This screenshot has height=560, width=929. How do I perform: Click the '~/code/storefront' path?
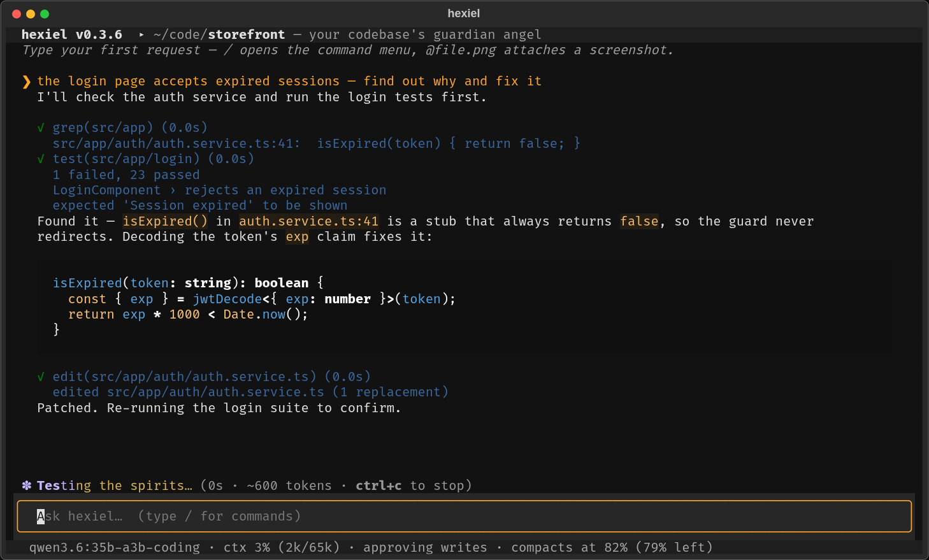(219, 35)
